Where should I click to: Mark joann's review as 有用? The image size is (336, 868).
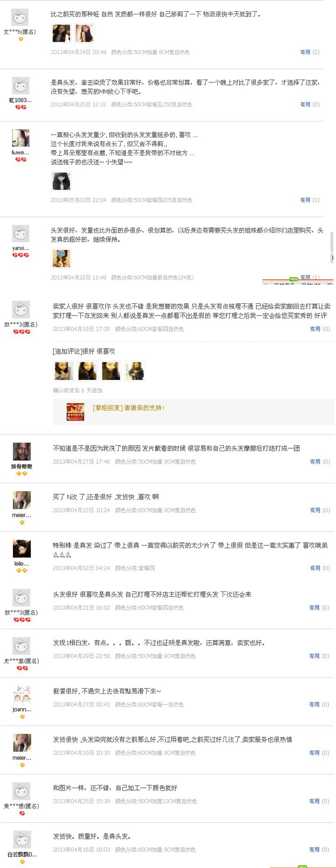[x=314, y=705]
